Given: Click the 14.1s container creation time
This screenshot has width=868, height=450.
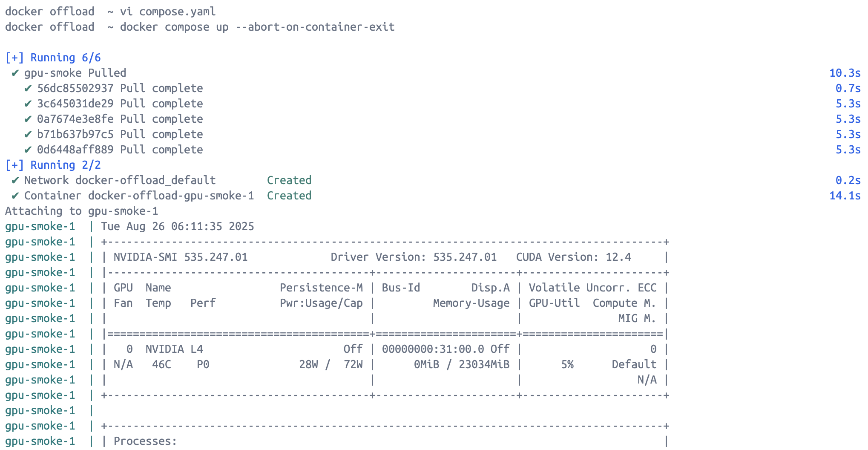Looking at the screenshot, I should [x=845, y=196].
